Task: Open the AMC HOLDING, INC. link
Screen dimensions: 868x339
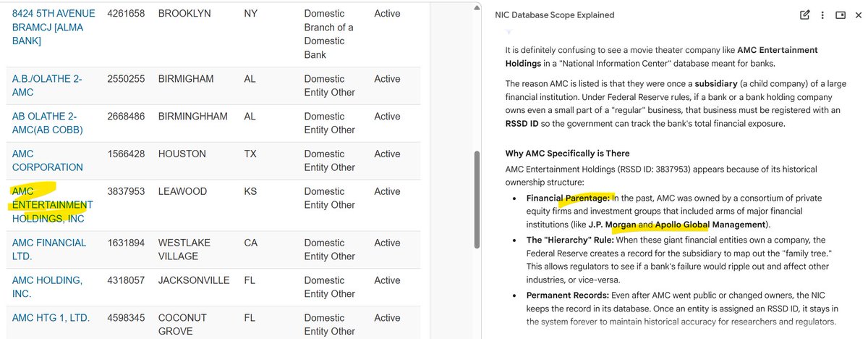Action: coord(47,287)
